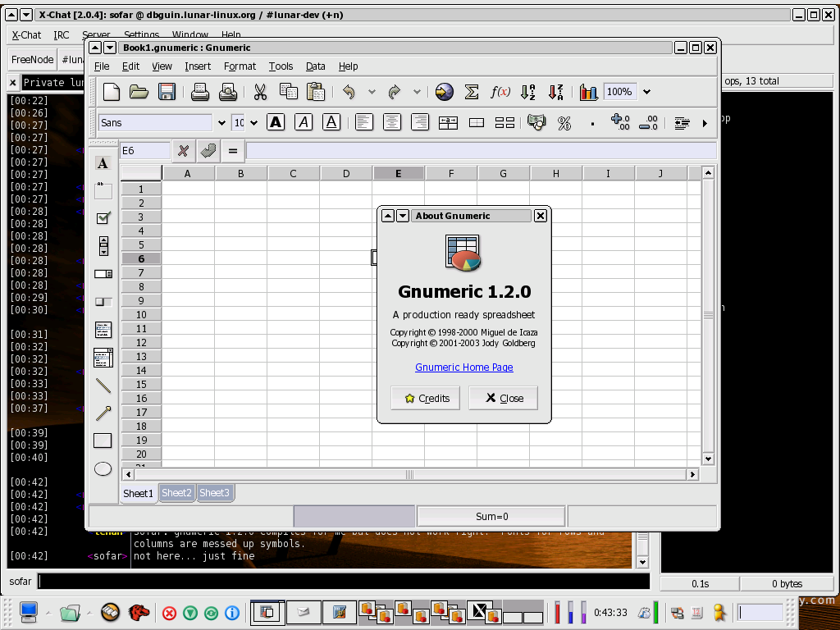The image size is (840, 630).
Task: Open the Gnumeric Home Page link
Action: [463, 367]
